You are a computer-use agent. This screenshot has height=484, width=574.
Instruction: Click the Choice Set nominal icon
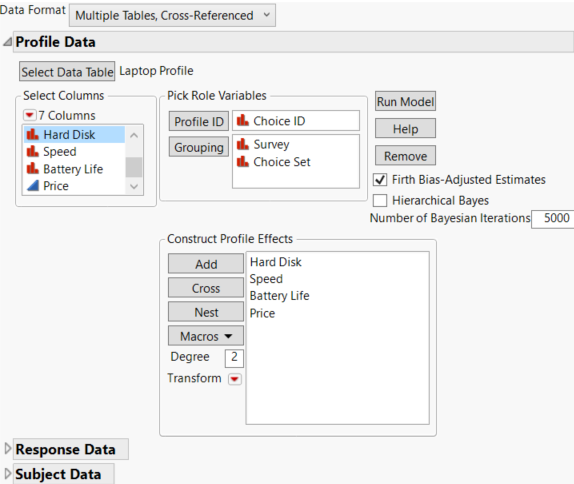[x=243, y=161]
